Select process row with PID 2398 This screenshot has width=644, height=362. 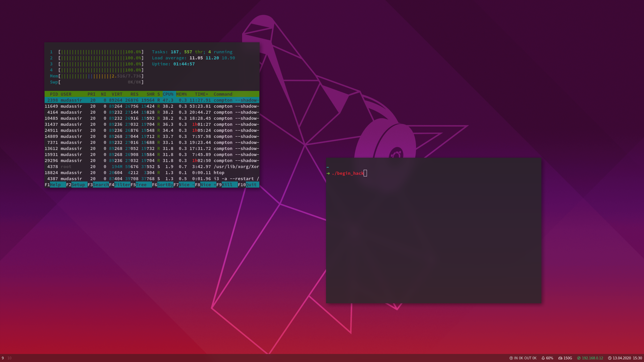(152, 100)
